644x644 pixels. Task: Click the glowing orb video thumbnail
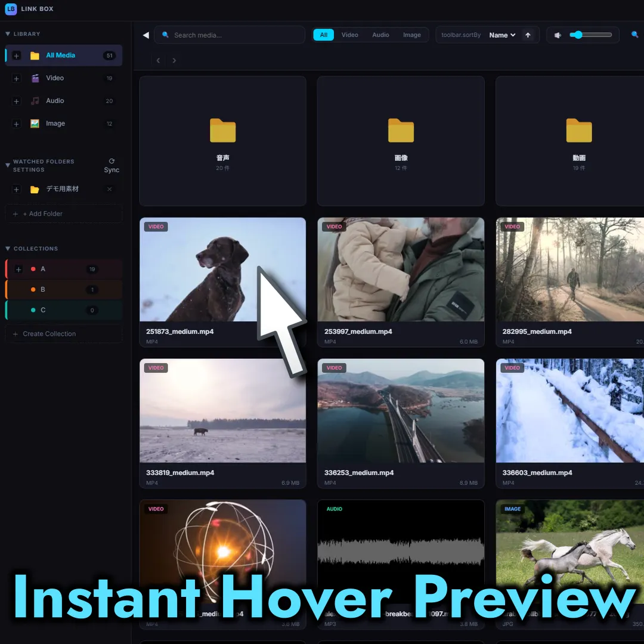(x=222, y=552)
